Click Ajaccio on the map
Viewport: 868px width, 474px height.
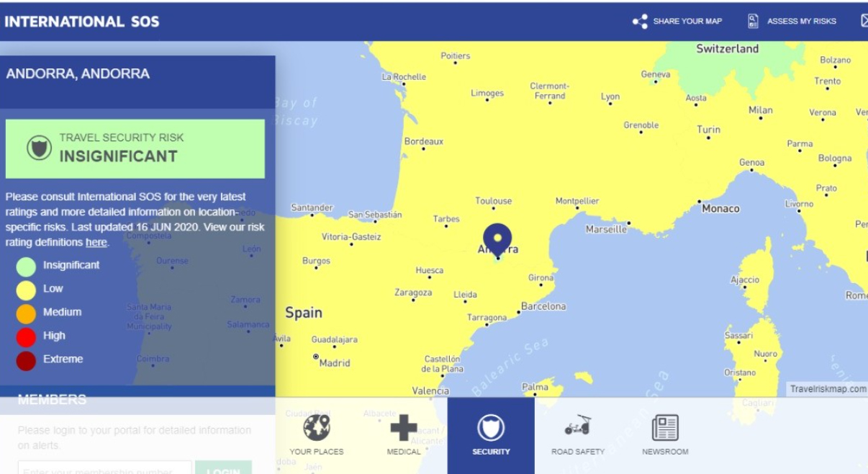(745, 280)
